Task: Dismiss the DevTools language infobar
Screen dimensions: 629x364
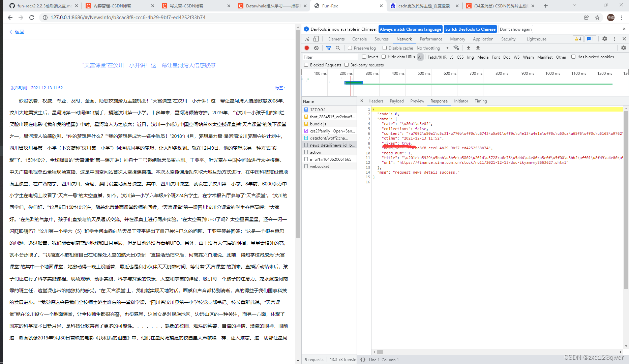Action: (624, 29)
